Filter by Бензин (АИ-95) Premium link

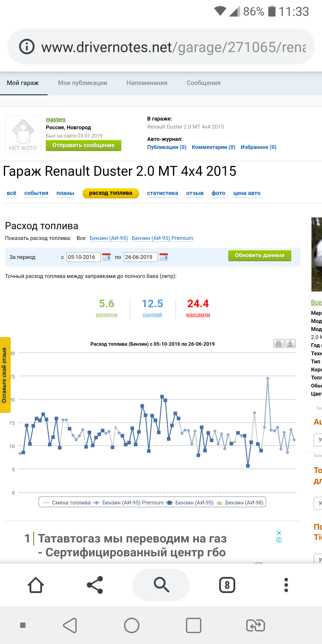coord(163,238)
